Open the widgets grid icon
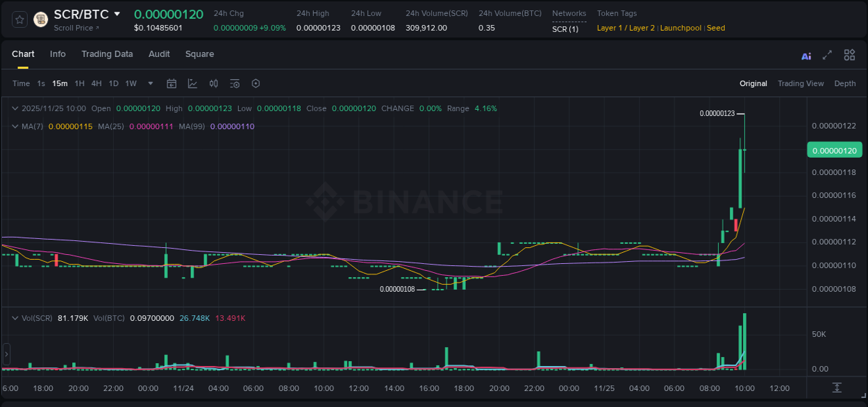Image resolution: width=868 pixels, height=407 pixels. click(x=849, y=55)
